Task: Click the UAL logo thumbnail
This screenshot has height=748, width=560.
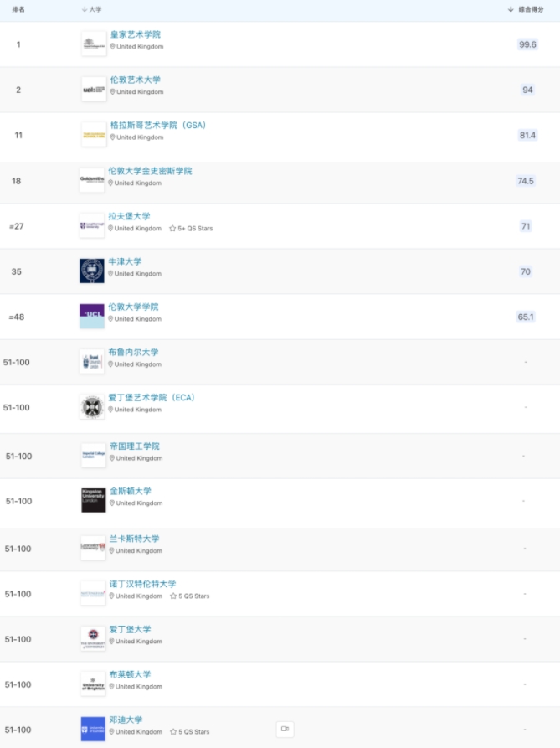Action: point(94,89)
